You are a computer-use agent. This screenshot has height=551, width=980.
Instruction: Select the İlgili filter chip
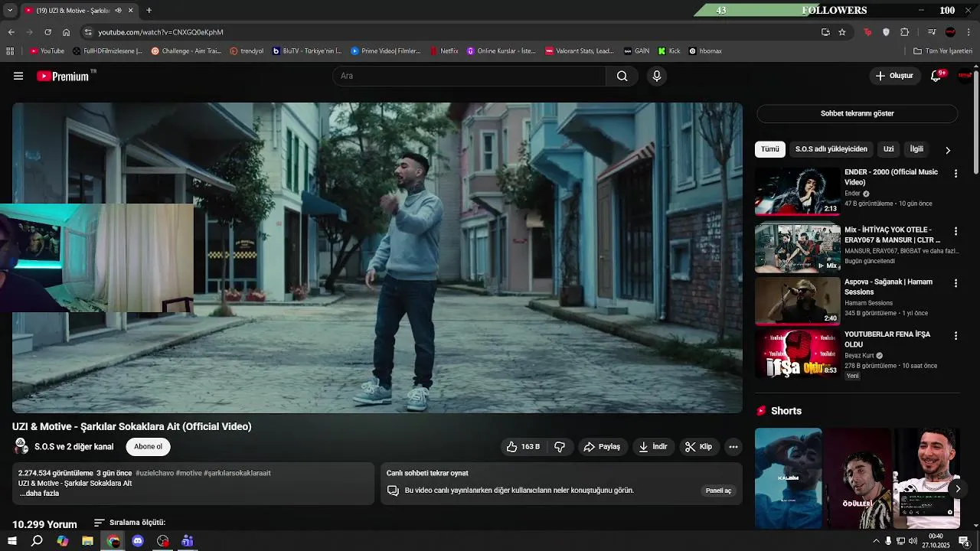point(916,149)
